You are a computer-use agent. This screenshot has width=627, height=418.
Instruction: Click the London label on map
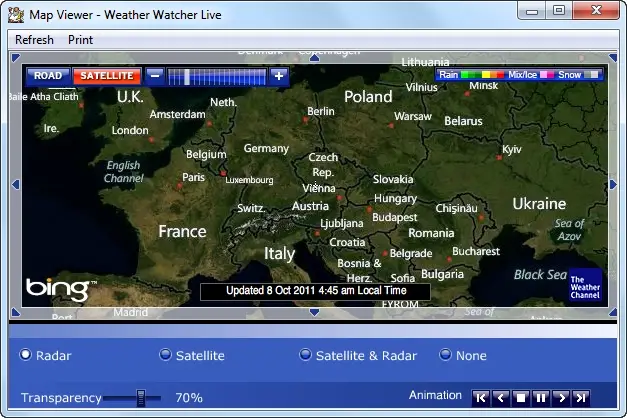point(130,130)
